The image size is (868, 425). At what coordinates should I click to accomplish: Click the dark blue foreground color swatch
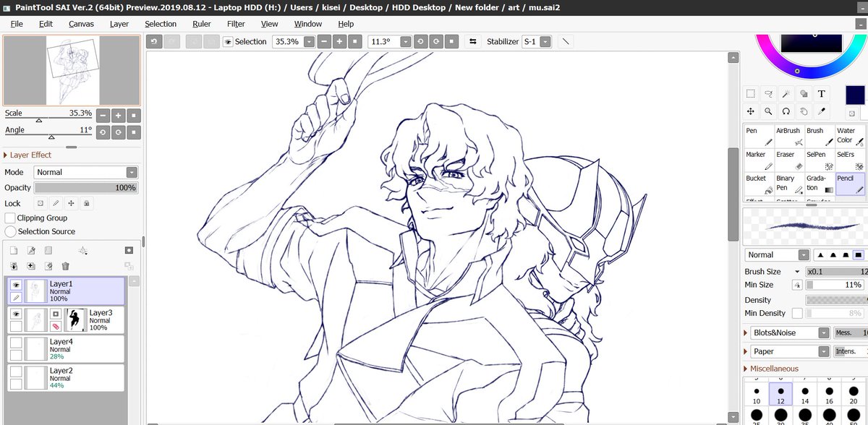coord(855,95)
